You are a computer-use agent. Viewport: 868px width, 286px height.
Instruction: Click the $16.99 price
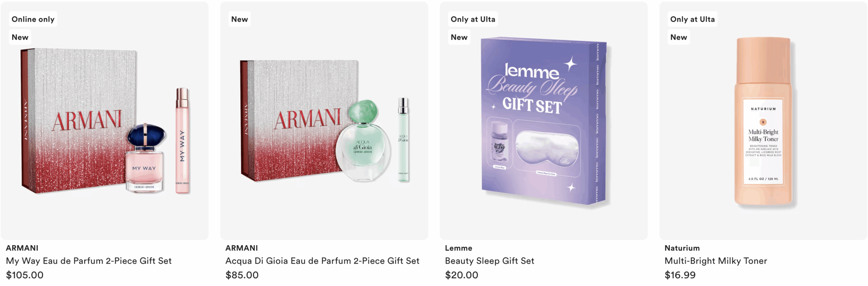click(680, 275)
